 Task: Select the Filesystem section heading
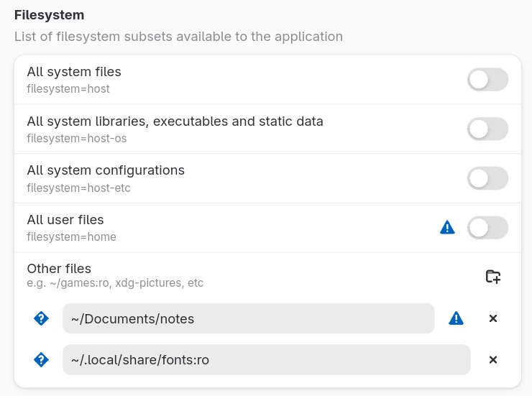pyautogui.click(x=49, y=15)
